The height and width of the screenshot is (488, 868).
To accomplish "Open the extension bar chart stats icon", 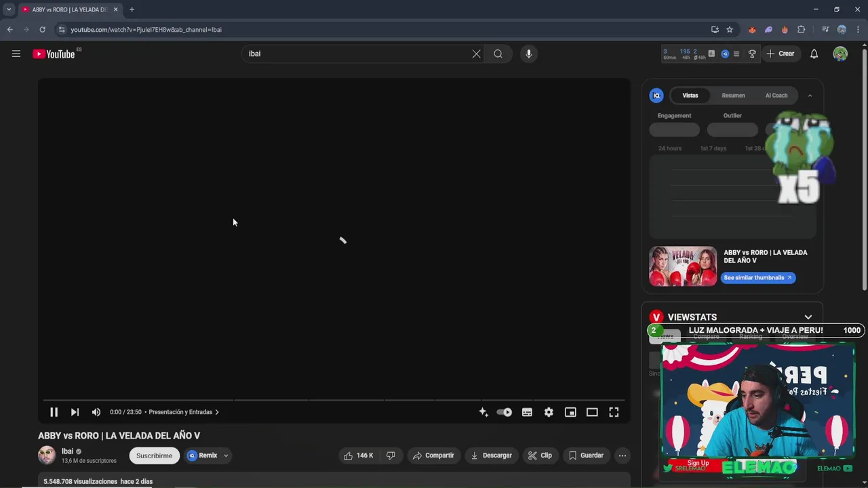I will pyautogui.click(x=711, y=54).
